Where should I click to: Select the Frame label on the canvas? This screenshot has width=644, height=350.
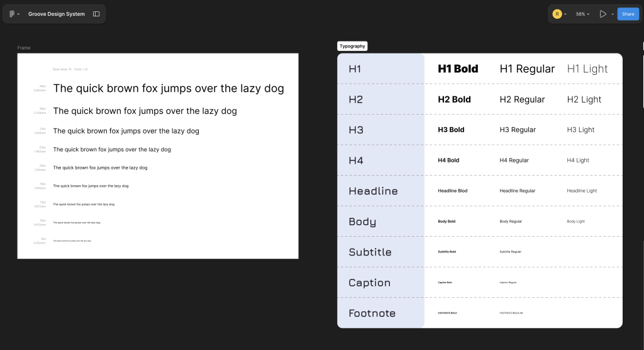coord(24,48)
